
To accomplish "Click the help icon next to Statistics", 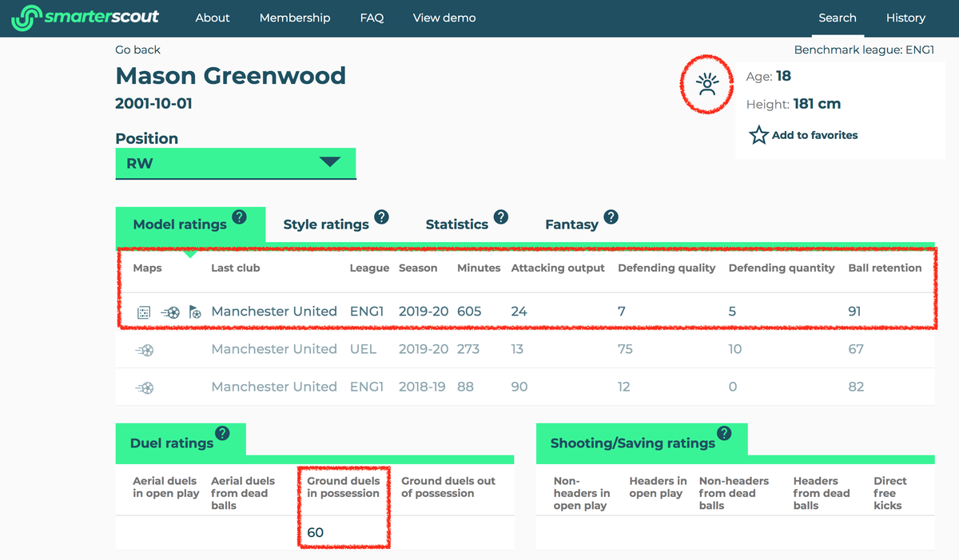I will [500, 216].
